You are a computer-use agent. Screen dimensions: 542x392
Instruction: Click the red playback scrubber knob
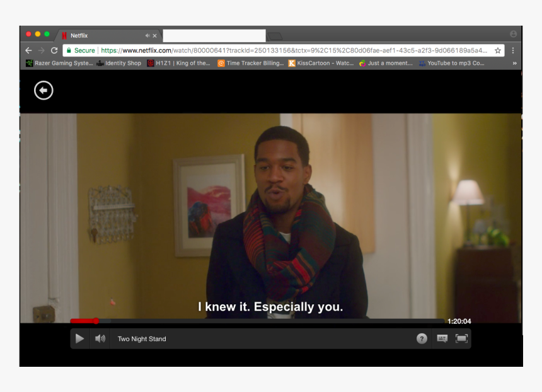[96, 321]
